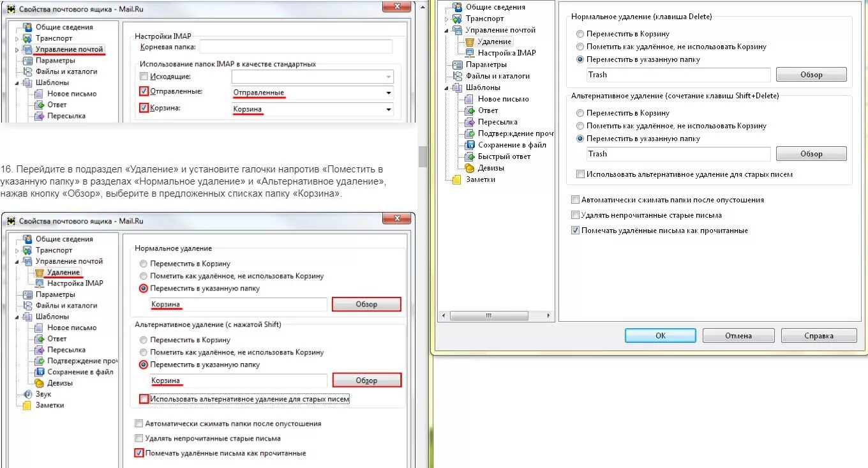Open Файлы и каталоги in IMAP settings window
This screenshot has width=868, height=468.
(x=66, y=72)
